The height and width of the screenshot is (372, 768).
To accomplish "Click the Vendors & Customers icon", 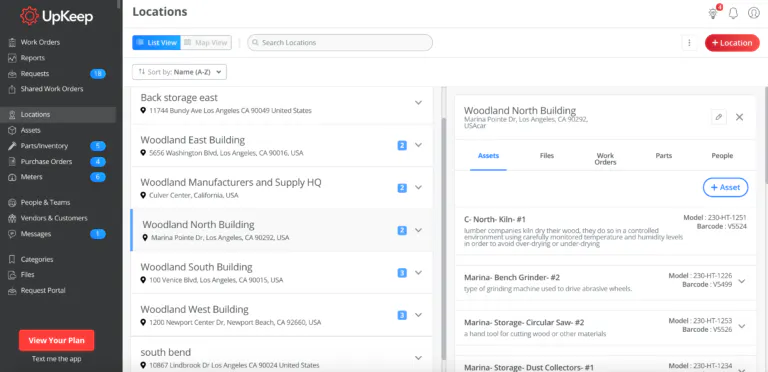I will (x=12, y=218).
